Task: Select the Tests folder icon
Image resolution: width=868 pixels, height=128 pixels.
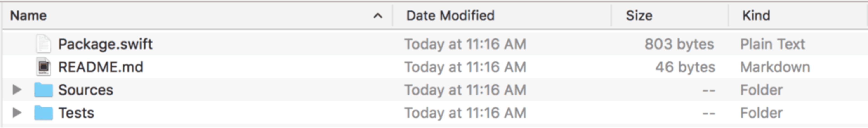Action: point(43,112)
